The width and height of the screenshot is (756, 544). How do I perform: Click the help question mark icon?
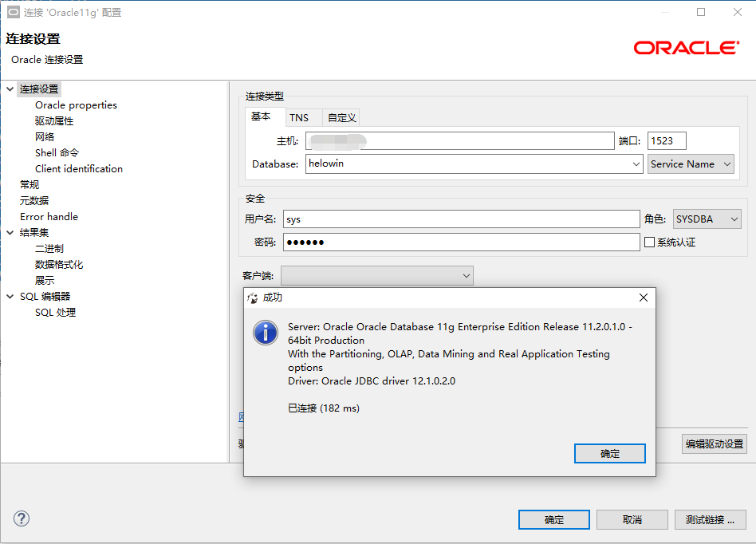coord(22,518)
